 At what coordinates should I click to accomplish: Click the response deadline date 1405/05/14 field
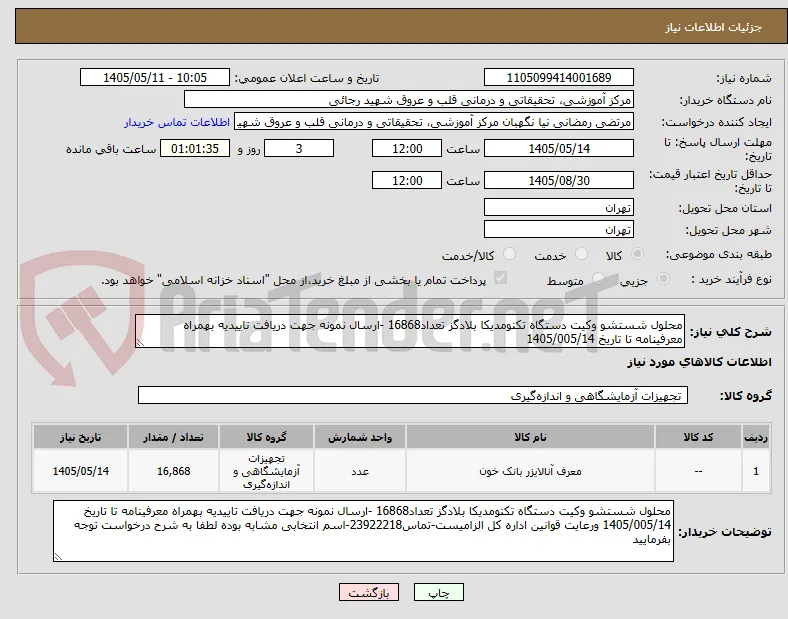[558, 149]
